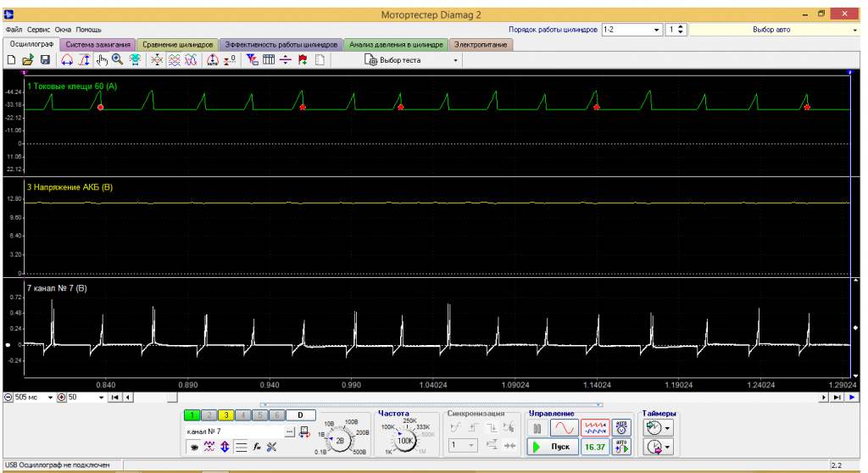868x473 pixels.
Task: Select the vertical measurement cursor tool
Action: pos(84,60)
